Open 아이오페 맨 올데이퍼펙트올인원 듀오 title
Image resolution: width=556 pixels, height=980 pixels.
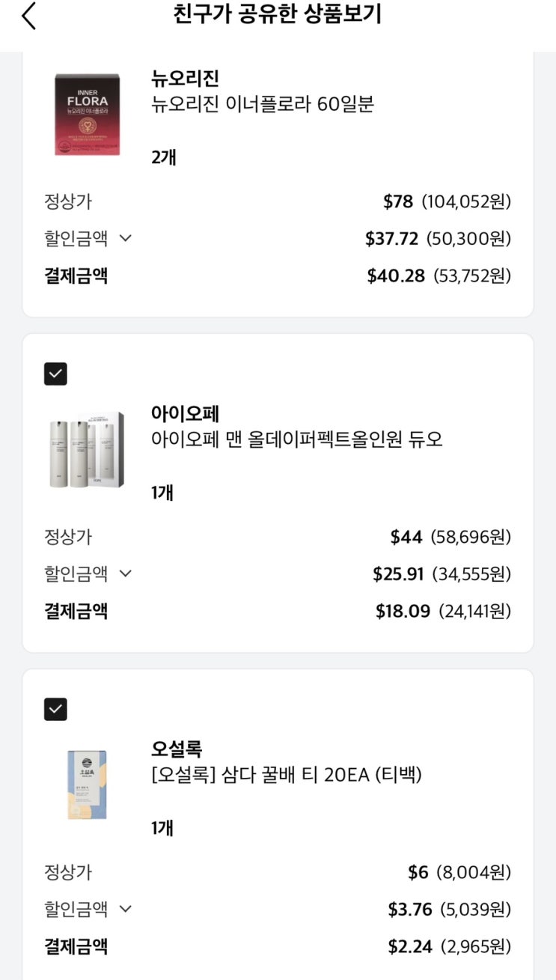pyautogui.click(x=296, y=439)
